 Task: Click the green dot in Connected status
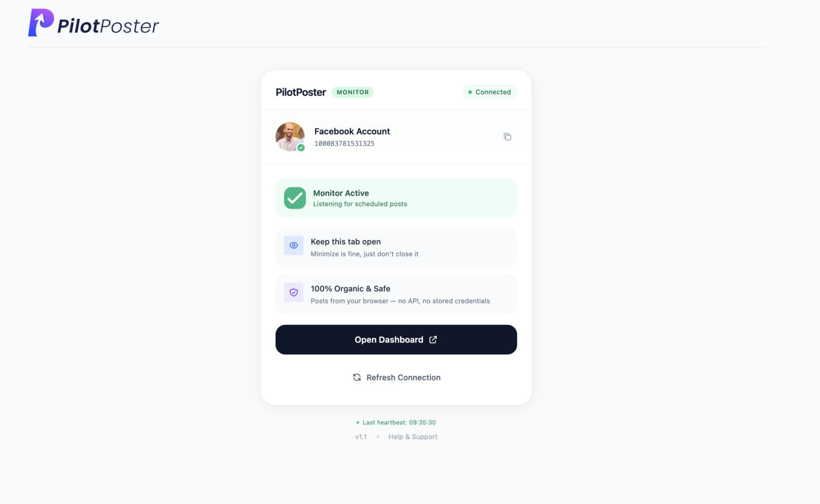pos(470,92)
